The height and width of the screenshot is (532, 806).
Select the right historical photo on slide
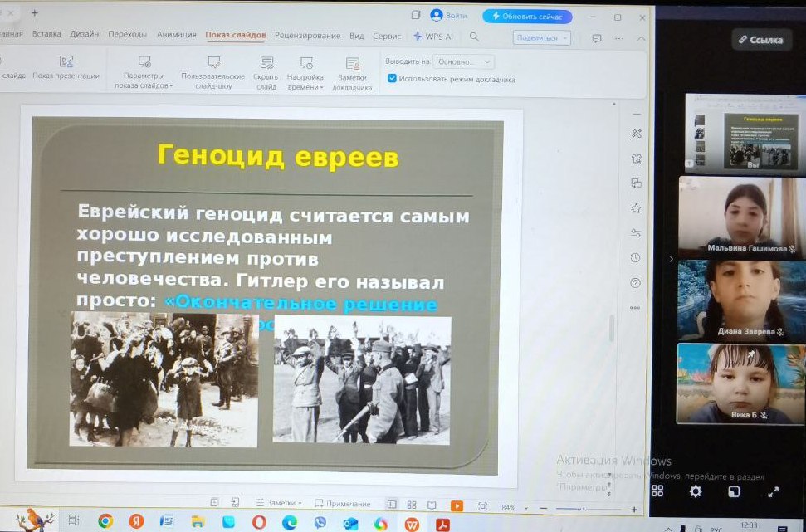pos(362,380)
